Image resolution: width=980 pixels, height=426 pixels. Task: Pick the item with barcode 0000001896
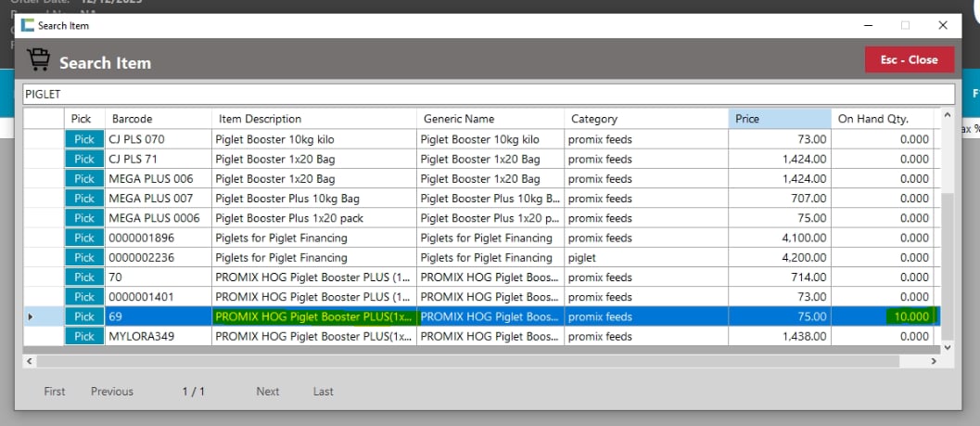click(84, 239)
